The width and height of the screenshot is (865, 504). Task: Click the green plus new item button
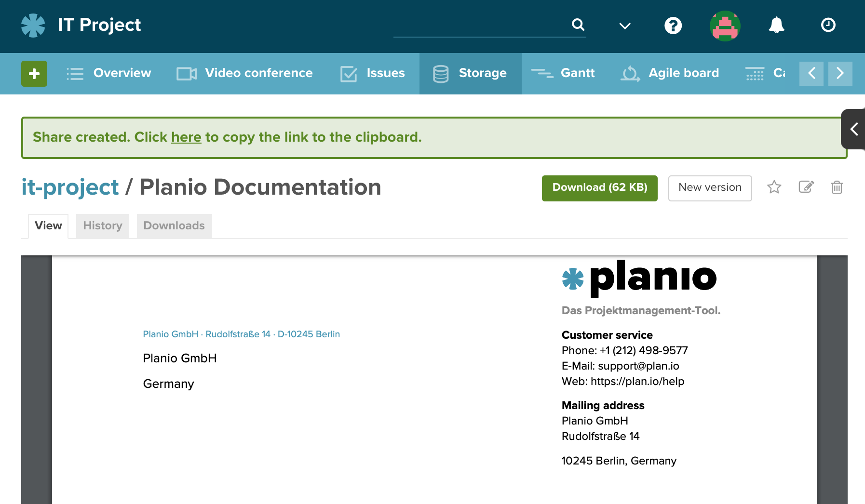click(x=34, y=74)
